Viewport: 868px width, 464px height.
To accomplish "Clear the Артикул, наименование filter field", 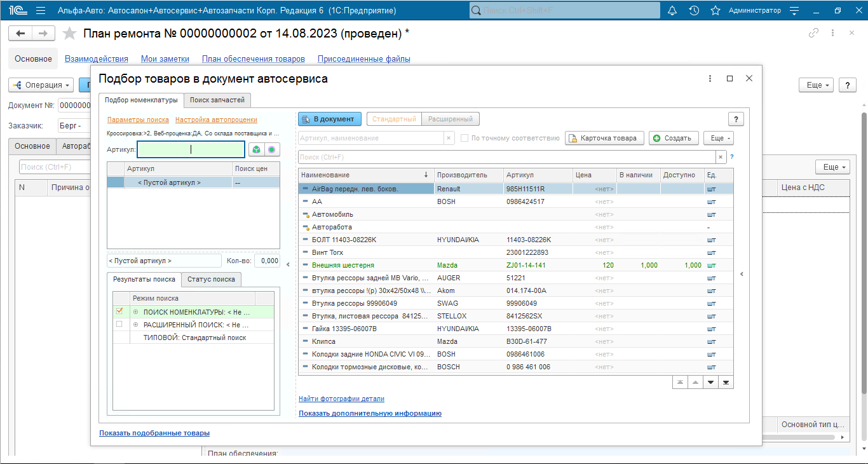I will coord(449,138).
